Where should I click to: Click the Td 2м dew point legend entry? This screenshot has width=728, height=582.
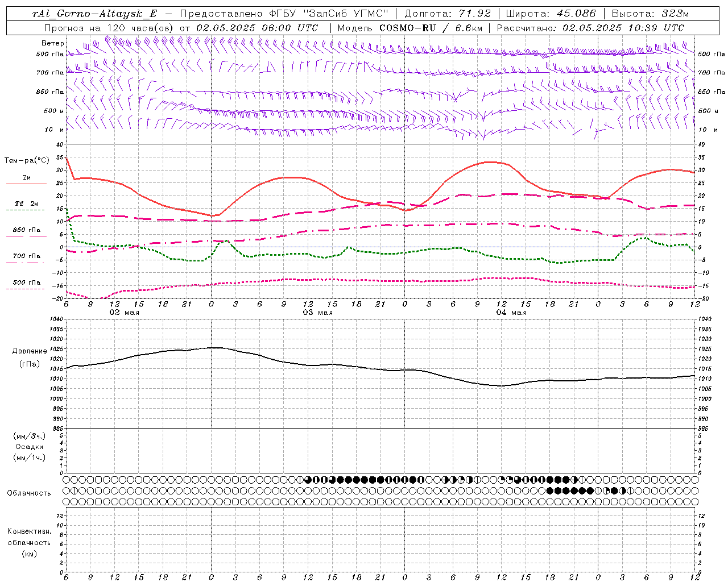27,203
